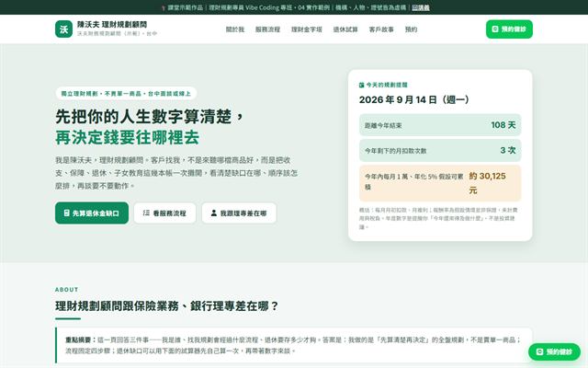Click the 重點摘要 summary box

tap(294, 346)
